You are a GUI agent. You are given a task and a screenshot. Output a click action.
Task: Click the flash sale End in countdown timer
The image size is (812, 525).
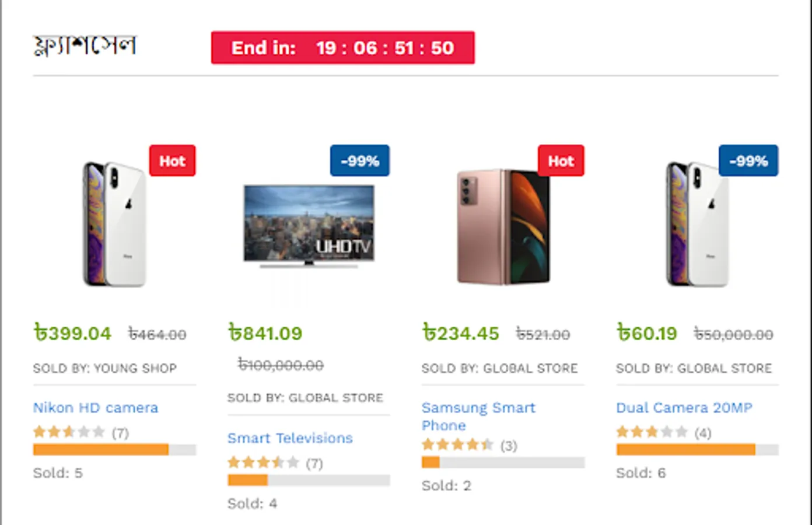(342, 48)
